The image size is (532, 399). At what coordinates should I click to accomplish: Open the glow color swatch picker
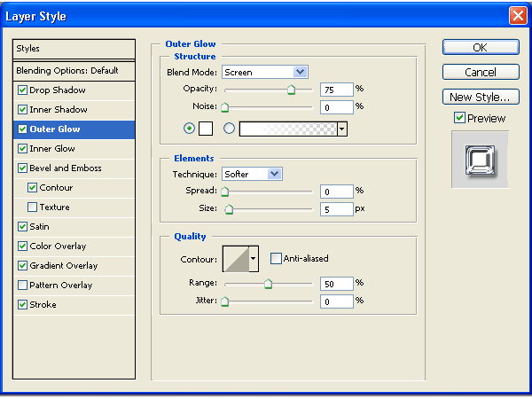tap(206, 129)
